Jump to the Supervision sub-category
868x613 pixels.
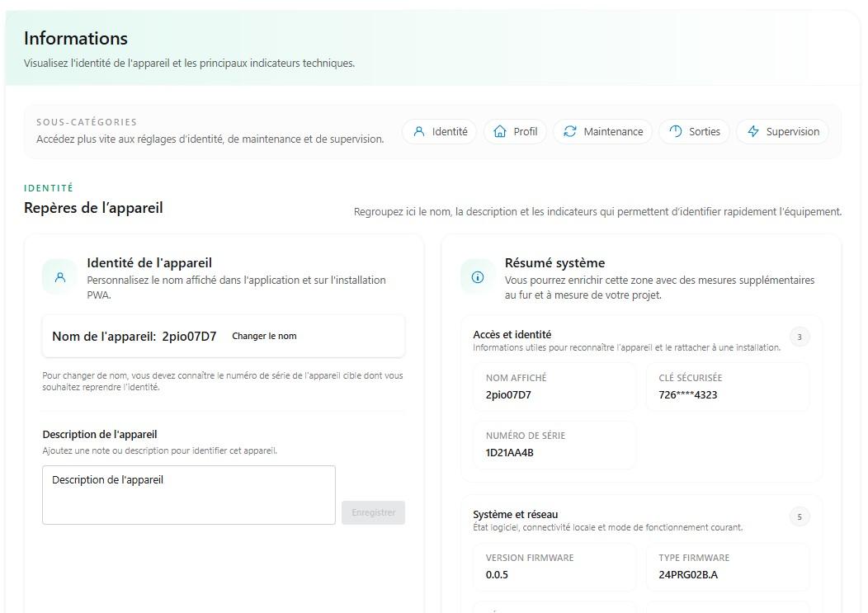tap(783, 132)
